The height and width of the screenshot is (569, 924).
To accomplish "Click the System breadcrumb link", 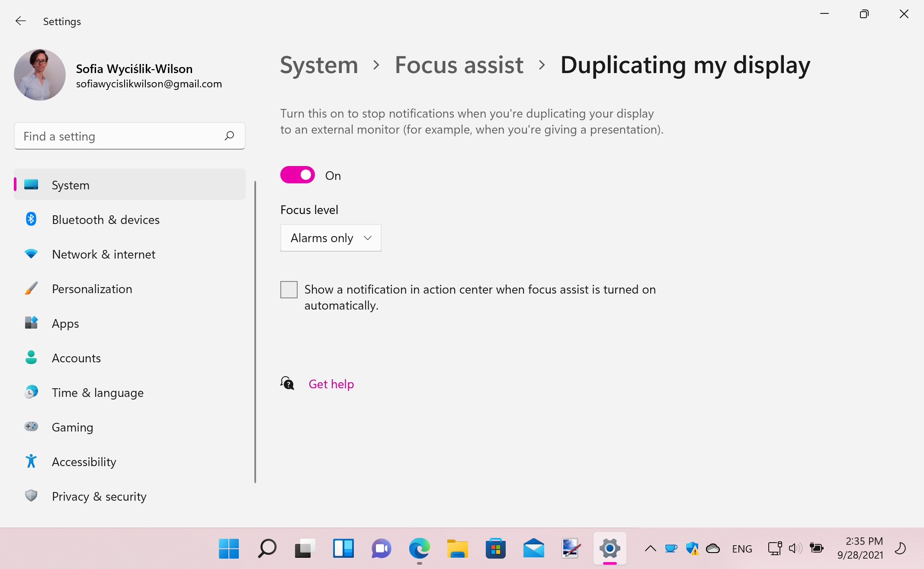I will click(x=319, y=65).
